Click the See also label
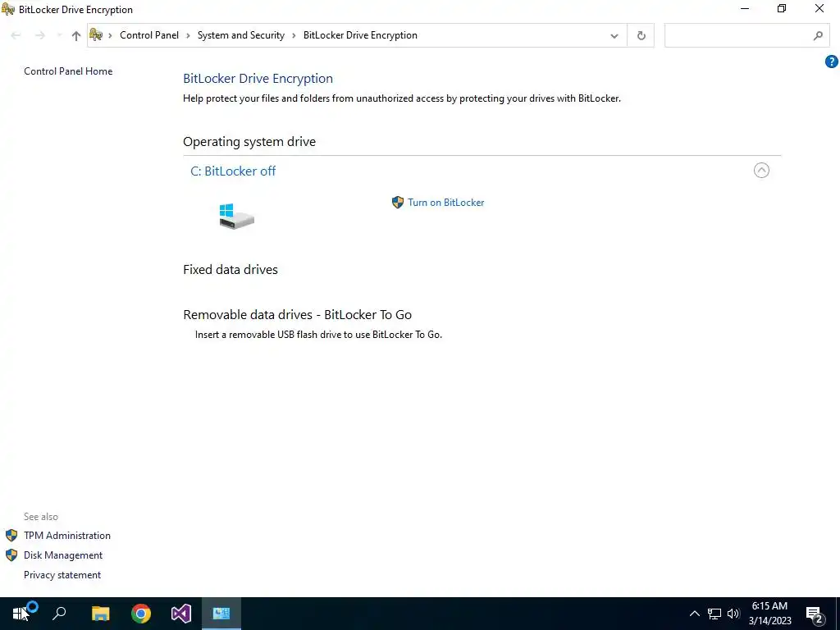This screenshot has height=630, width=840. click(41, 517)
